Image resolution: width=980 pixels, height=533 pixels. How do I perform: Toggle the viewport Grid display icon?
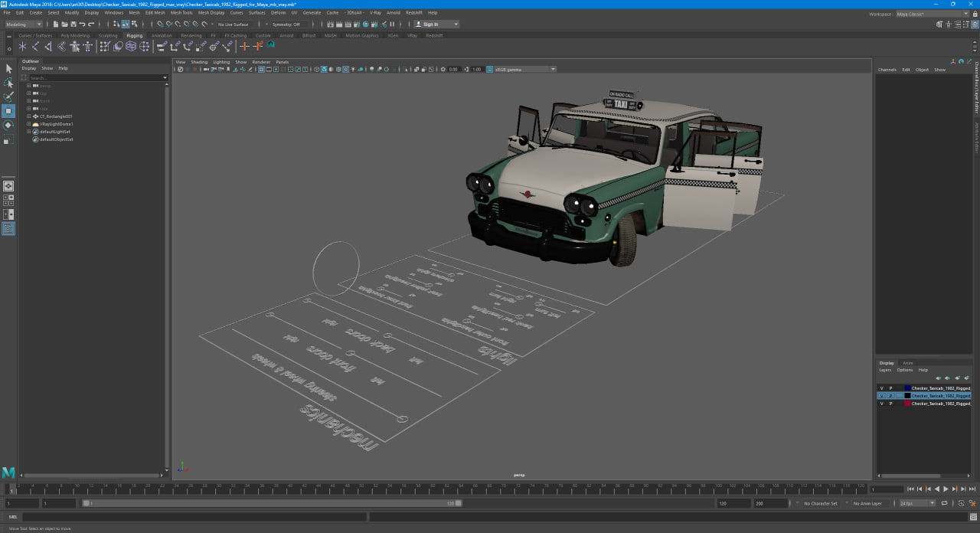coord(261,69)
